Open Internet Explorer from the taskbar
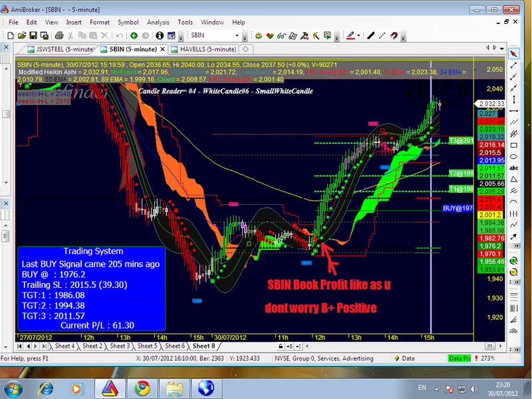The image size is (532, 399). click(x=47, y=388)
